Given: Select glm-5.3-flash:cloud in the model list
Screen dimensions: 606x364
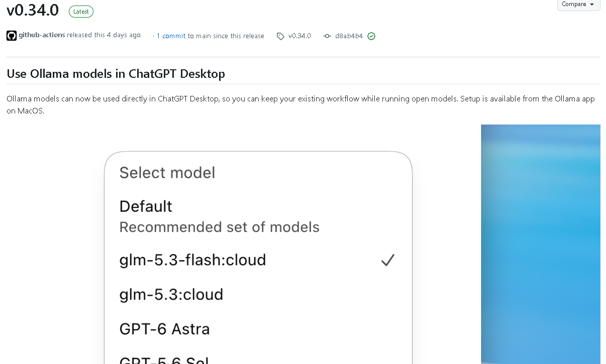Looking at the screenshot, I should (x=258, y=260).
